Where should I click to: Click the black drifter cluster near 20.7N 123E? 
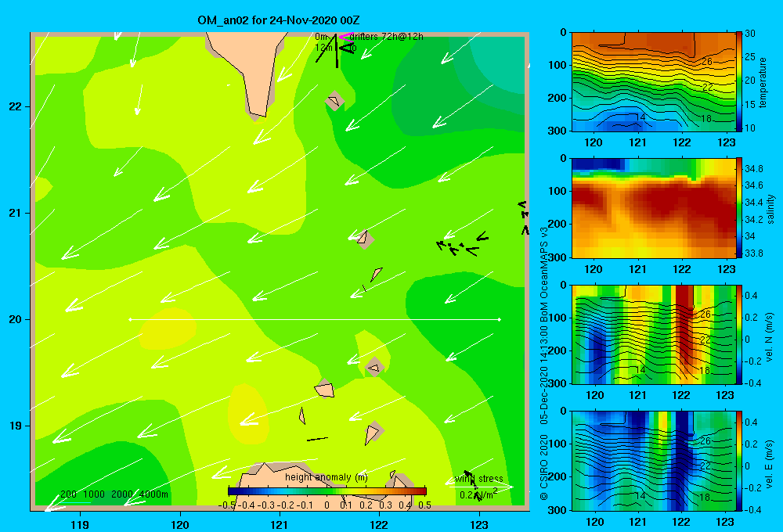[x=462, y=245]
